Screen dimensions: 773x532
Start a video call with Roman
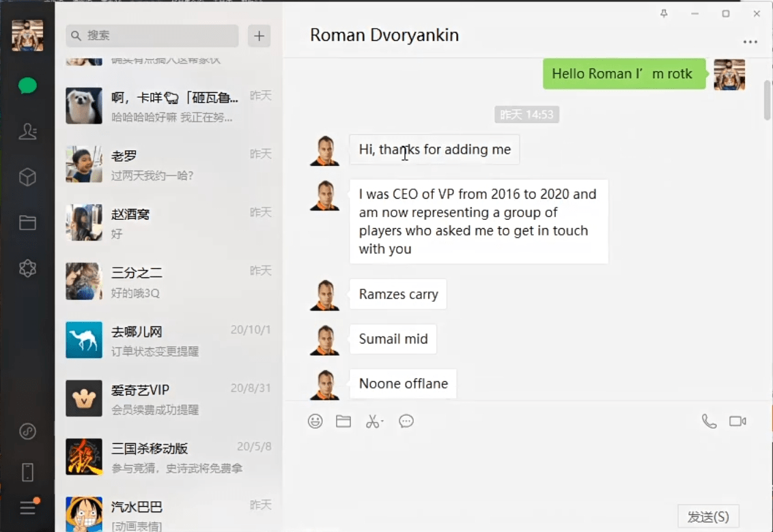click(737, 421)
